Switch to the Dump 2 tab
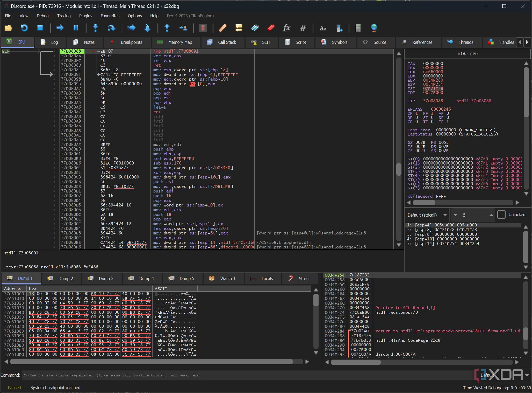The width and height of the screenshot is (532, 393). (61, 278)
